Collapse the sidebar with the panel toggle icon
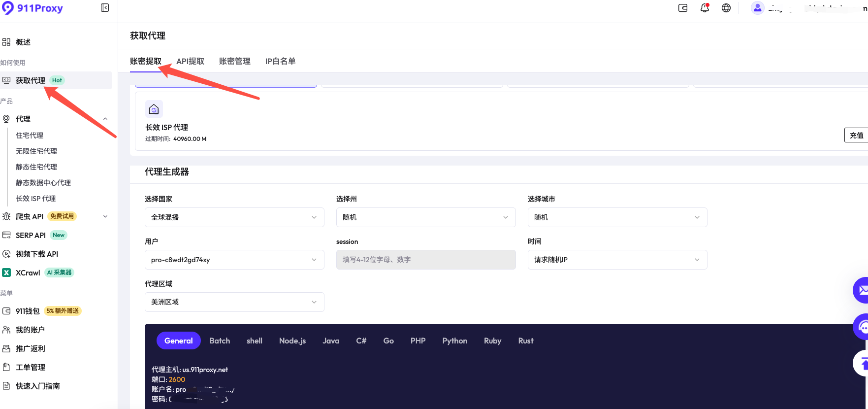868x409 pixels. 105,8
